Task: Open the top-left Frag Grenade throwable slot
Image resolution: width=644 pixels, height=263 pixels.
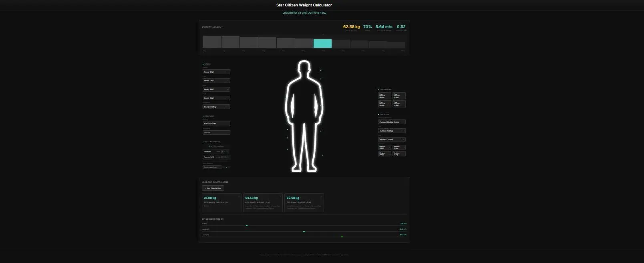Action: (384, 96)
